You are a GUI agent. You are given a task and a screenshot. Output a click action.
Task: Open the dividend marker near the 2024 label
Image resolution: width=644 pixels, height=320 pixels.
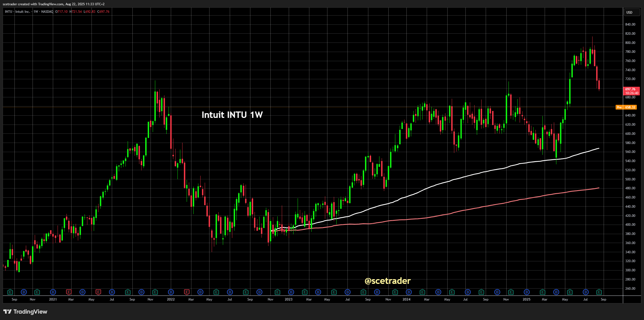(x=409, y=292)
